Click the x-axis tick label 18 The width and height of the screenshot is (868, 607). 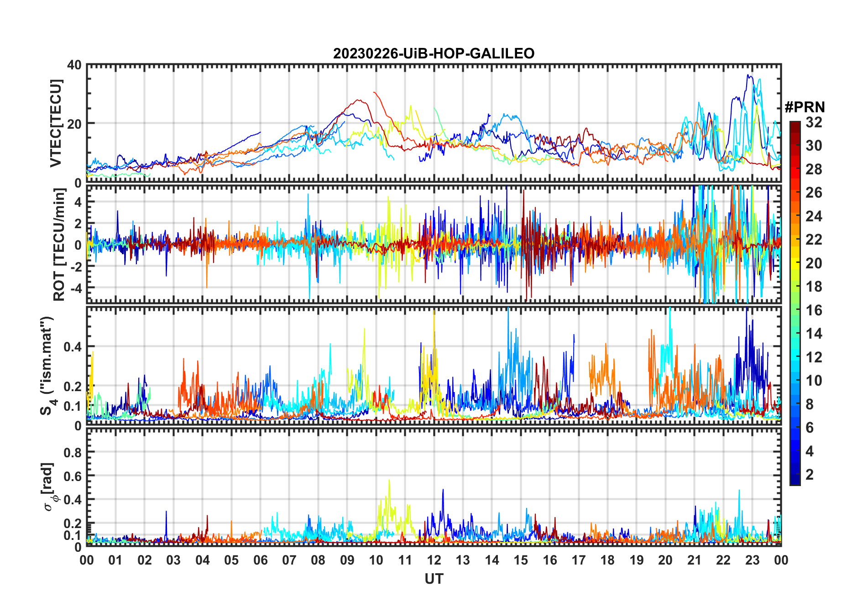point(607,560)
